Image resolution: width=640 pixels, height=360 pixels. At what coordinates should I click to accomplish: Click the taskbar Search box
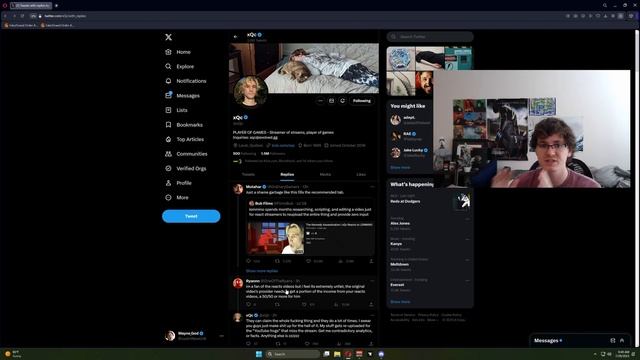(293, 354)
